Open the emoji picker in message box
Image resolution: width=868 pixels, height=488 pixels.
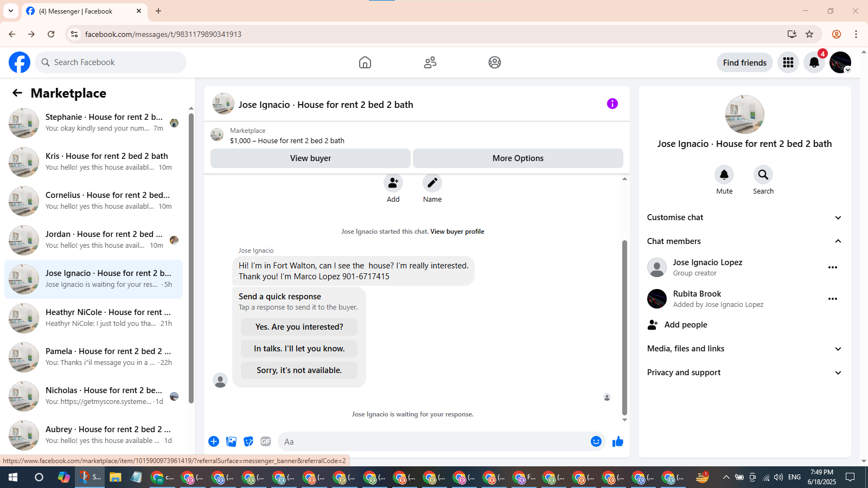click(596, 441)
